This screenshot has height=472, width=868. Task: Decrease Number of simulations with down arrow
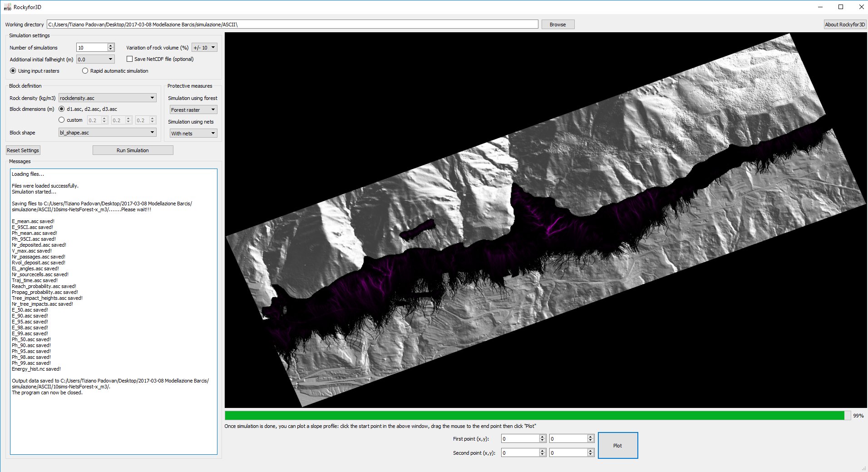coord(110,49)
